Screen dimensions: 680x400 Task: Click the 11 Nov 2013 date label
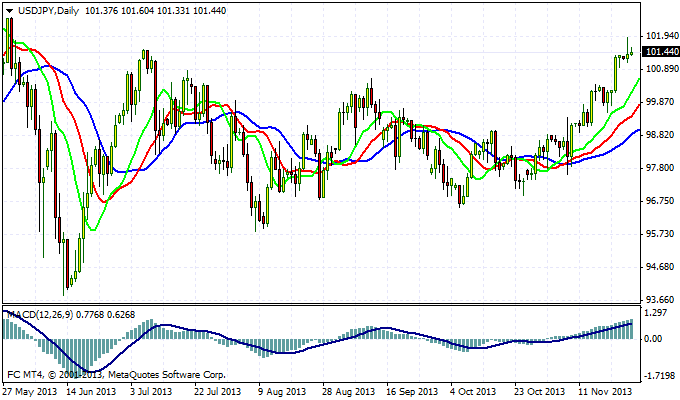[x=606, y=391]
